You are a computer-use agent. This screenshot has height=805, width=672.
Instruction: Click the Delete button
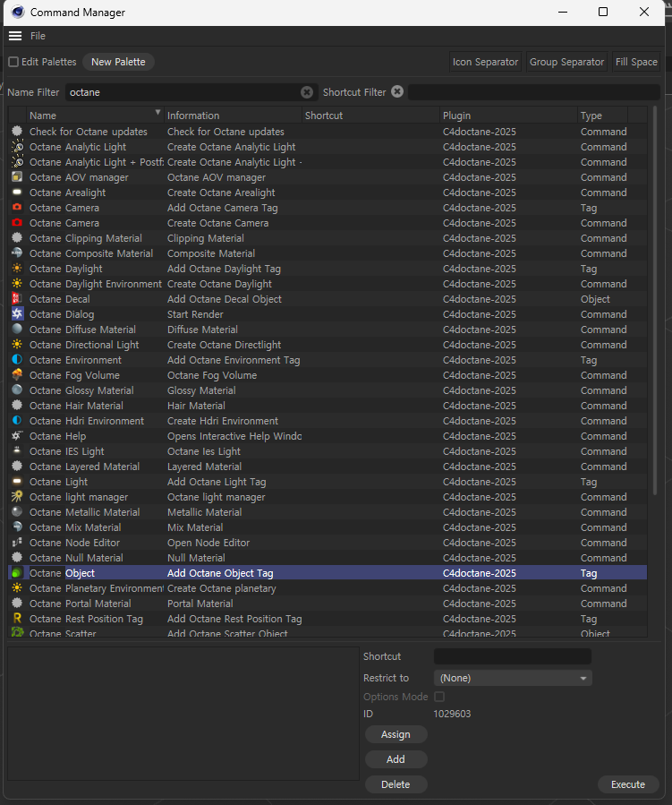(x=396, y=784)
